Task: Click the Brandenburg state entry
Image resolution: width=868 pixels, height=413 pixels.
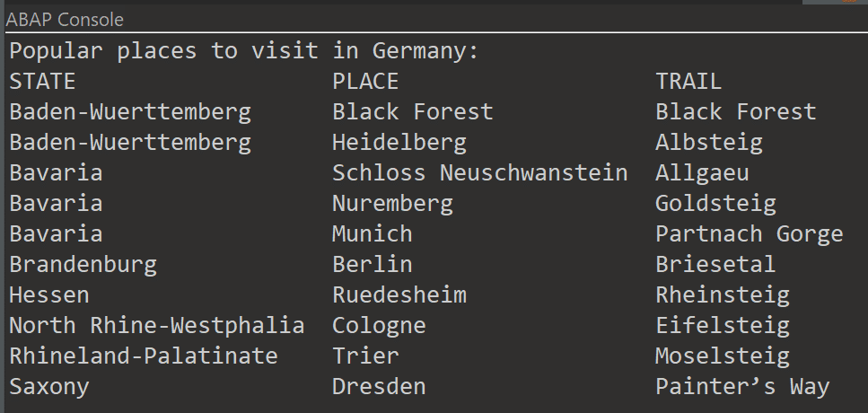Action: pyautogui.click(x=83, y=264)
